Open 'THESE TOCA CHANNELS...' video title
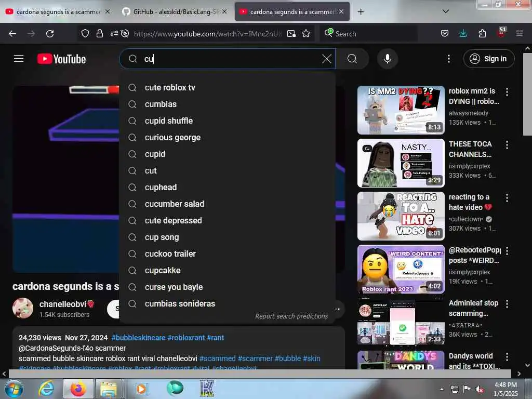This screenshot has height=399, width=532. pyautogui.click(x=470, y=149)
